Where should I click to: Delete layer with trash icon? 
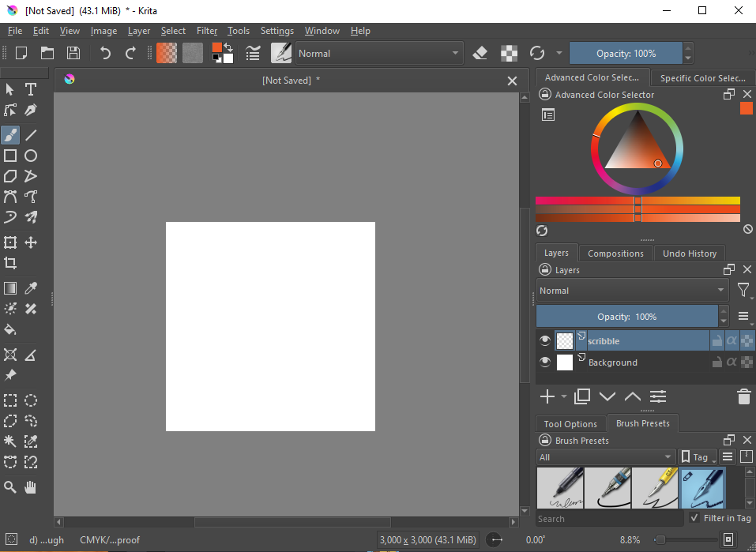point(743,396)
